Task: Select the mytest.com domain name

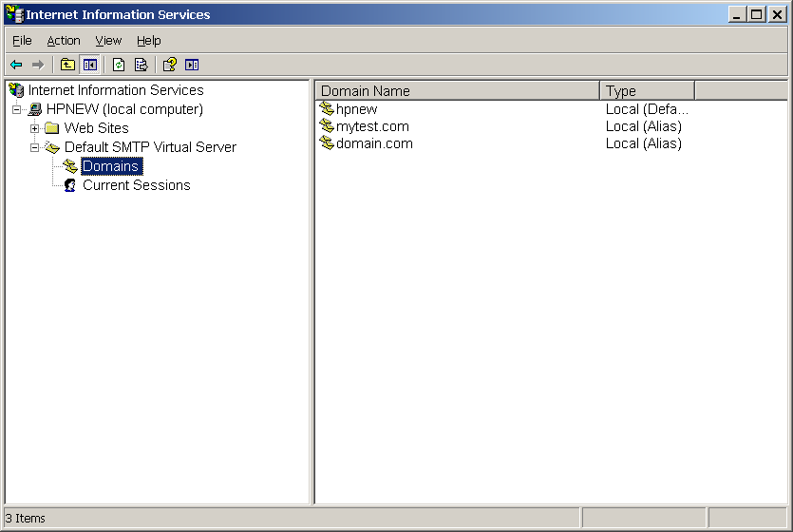Action: (x=372, y=126)
